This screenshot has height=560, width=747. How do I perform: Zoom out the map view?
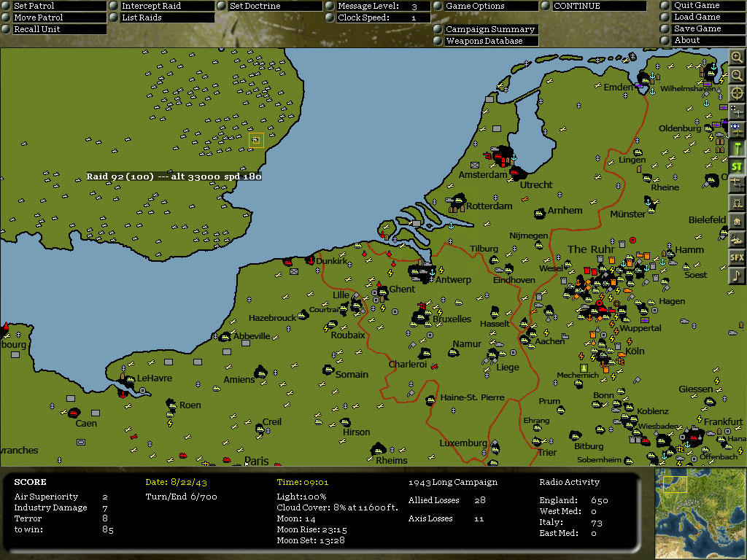click(x=737, y=75)
